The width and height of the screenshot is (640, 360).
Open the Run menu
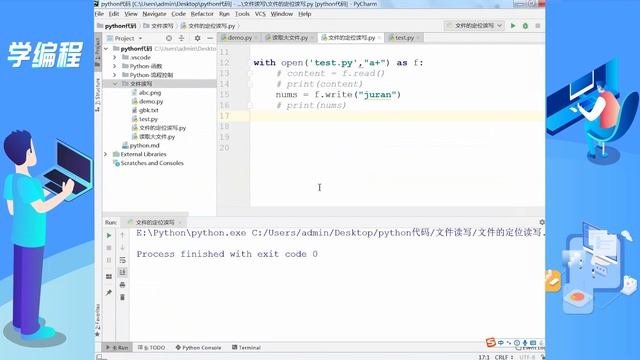[x=224, y=14]
